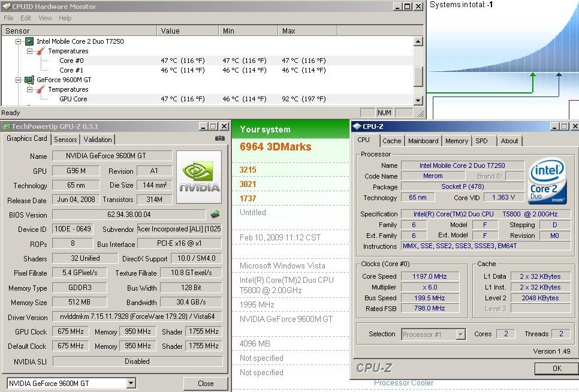
Task: Click the GPU-Z title bar icon
Action: click(x=6, y=126)
